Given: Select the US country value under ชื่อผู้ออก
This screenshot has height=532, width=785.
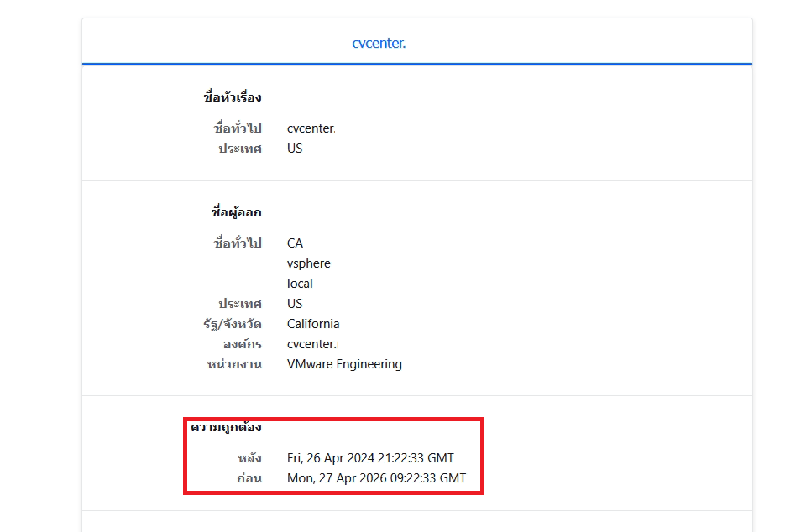Looking at the screenshot, I should click(295, 304).
